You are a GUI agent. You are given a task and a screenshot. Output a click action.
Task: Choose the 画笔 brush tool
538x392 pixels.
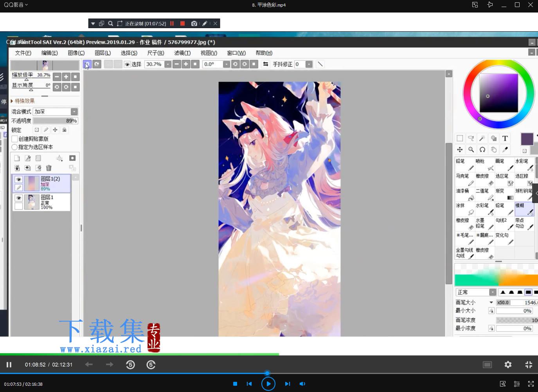point(504,164)
